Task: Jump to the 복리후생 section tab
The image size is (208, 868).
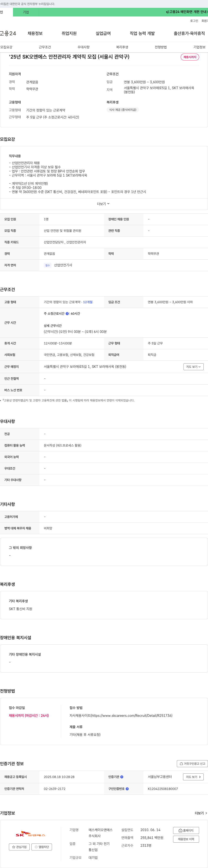Action: click(122, 47)
